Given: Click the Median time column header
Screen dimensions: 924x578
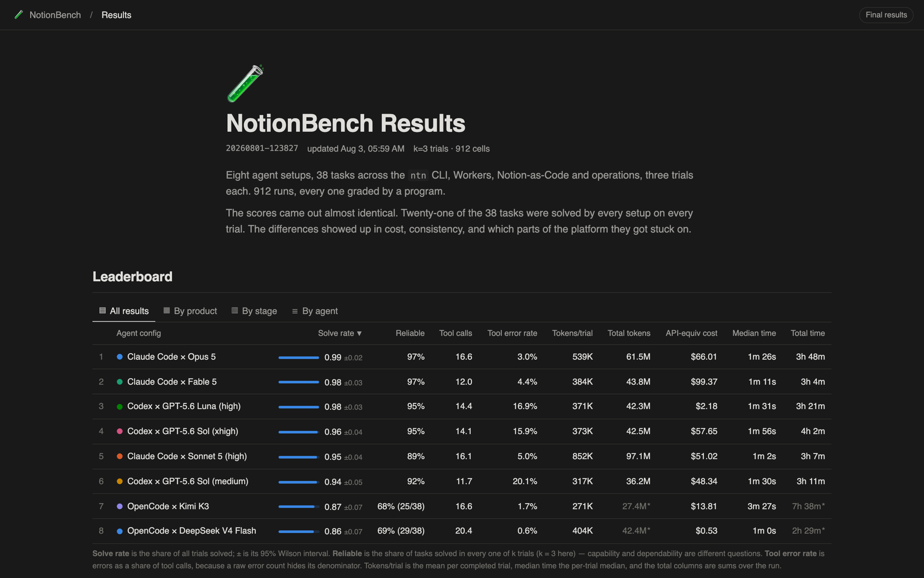Looking at the screenshot, I should point(754,333).
